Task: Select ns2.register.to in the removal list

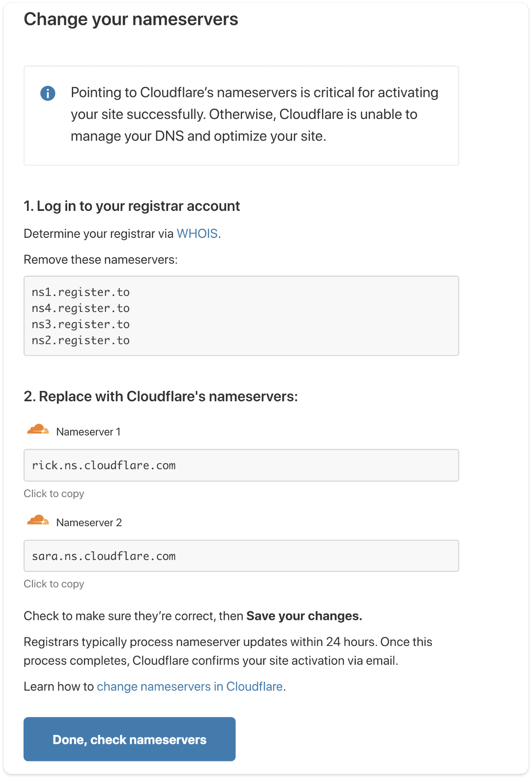Action: 81,341
